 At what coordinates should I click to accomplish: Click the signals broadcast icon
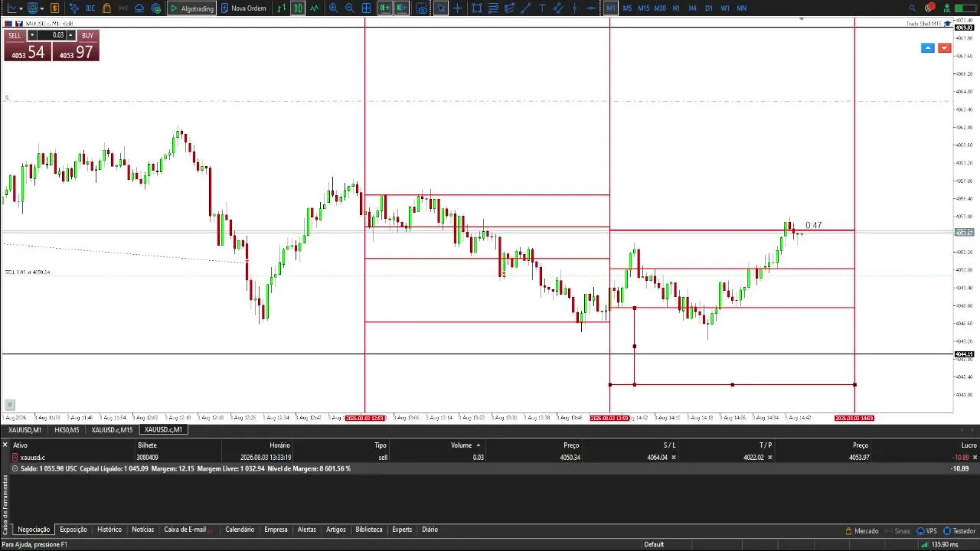pos(122,8)
